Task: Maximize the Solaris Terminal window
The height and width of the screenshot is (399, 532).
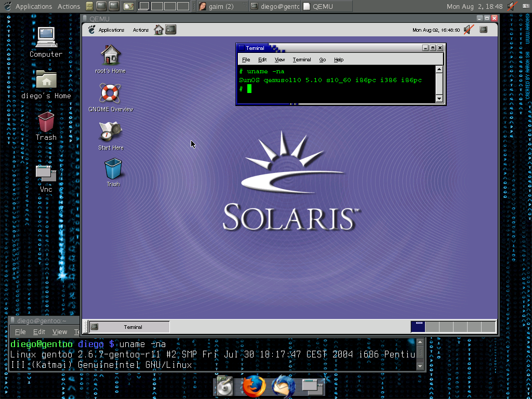Action: [433, 48]
